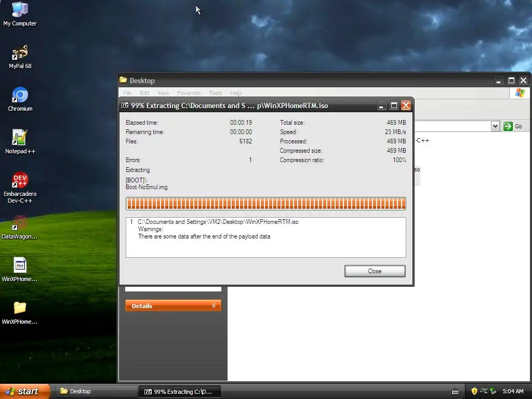
Task: Launch MyPal 68 browser shortcut
Action: (20, 57)
